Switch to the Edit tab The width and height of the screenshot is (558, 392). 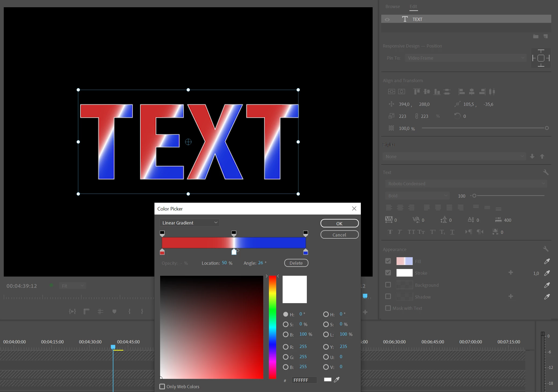coord(413,6)
